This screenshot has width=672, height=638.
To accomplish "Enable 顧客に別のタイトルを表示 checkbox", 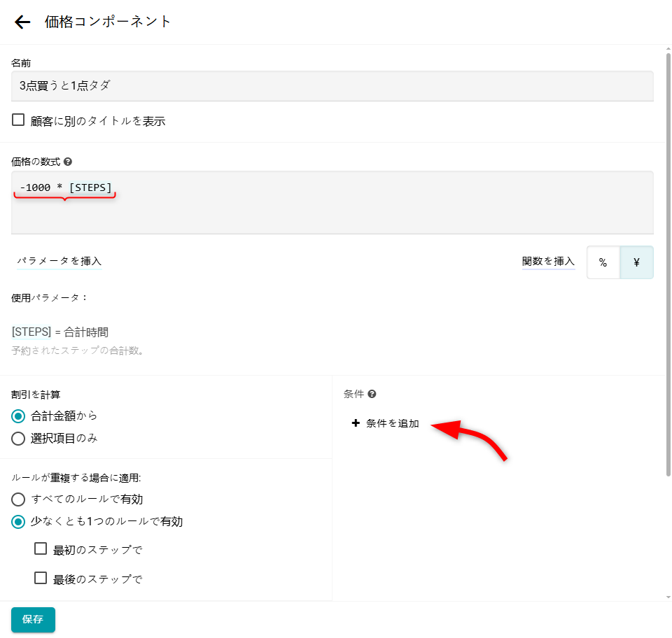I will [x=18, y=120].
